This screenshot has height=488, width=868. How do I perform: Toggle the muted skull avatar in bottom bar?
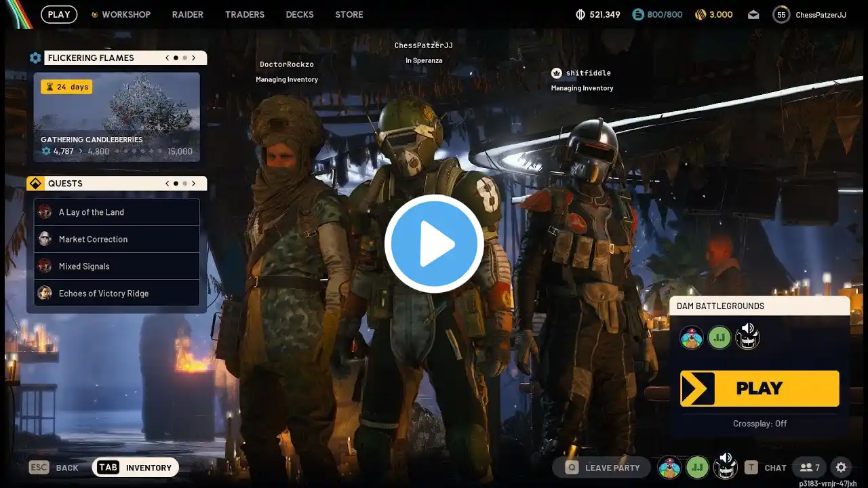pos(725,467)
